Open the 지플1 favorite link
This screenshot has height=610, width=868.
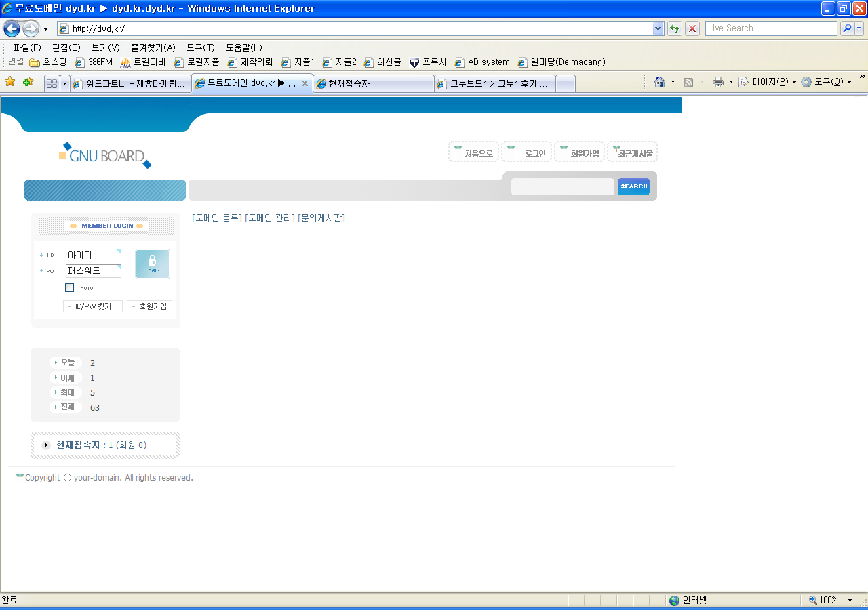(x=298, y=62)
